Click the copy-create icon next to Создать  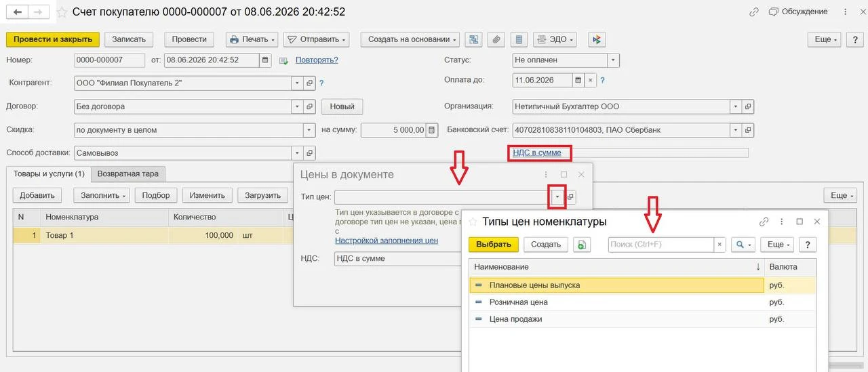coord(581,245)
